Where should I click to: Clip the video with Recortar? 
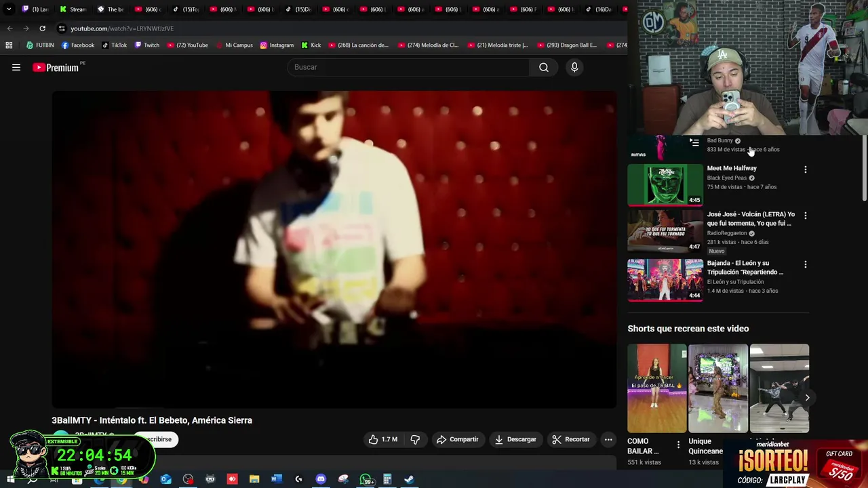pos(571,439)
